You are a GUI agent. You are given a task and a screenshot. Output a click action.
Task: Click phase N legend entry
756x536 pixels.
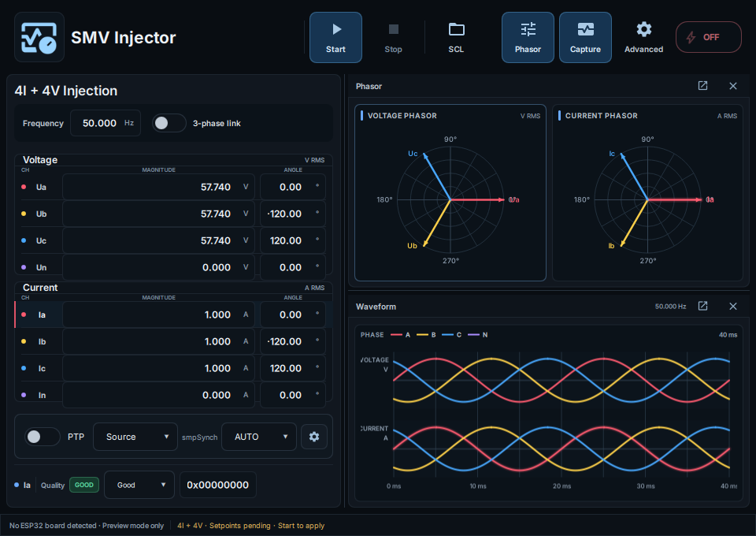click(x=478, y=335)
